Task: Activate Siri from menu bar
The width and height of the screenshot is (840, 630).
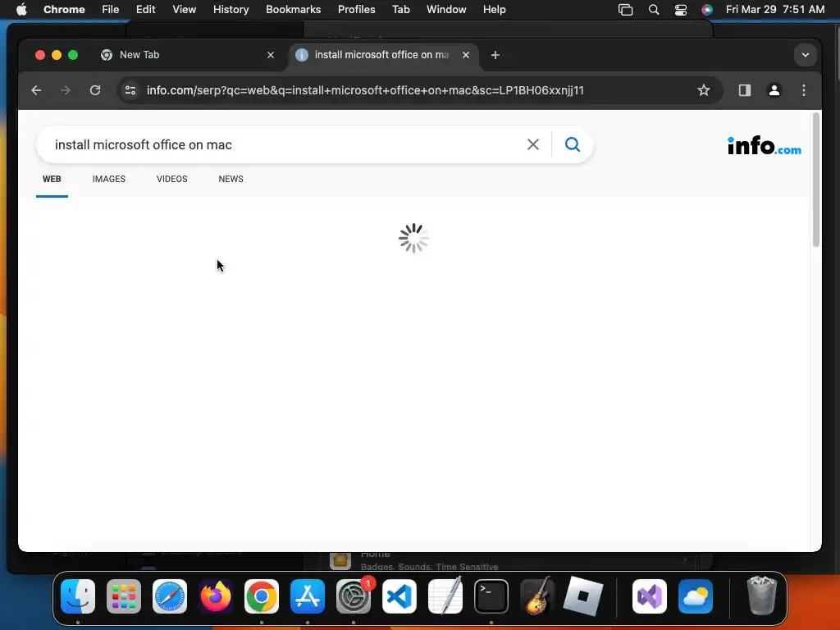Action: pyautogui.click(x=707, y=10)
